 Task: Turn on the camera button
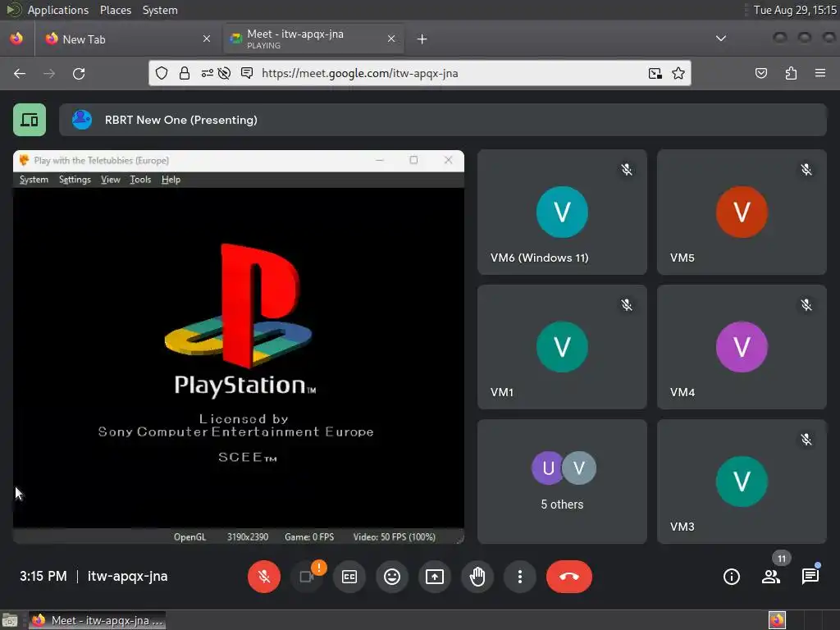pos(307,577)
